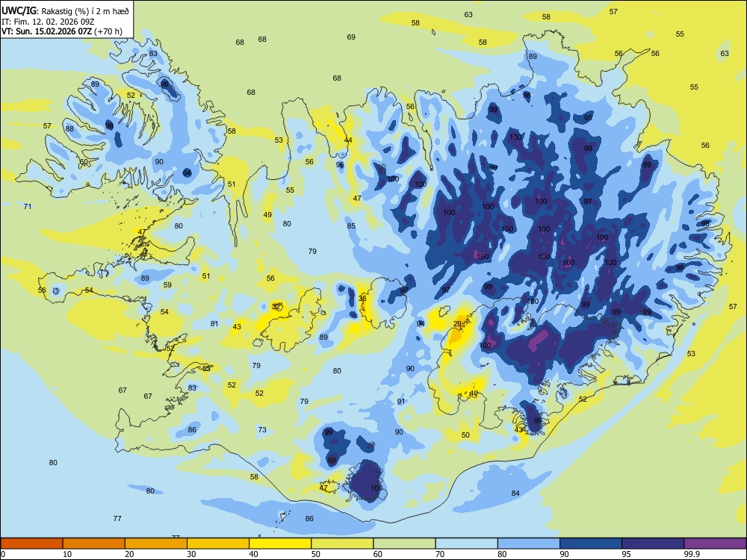
Task: Click the humidity value '91' on the map
Action: point(401,402)
